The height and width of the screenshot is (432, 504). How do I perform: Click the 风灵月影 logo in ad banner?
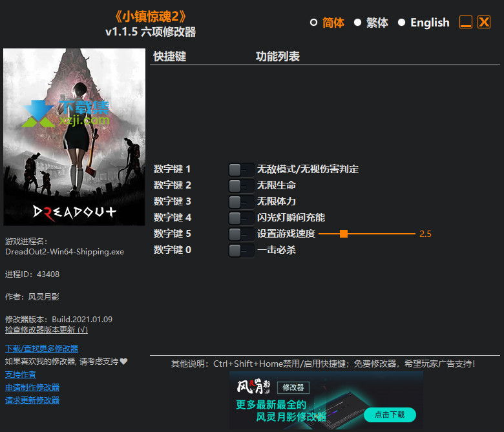253,386
